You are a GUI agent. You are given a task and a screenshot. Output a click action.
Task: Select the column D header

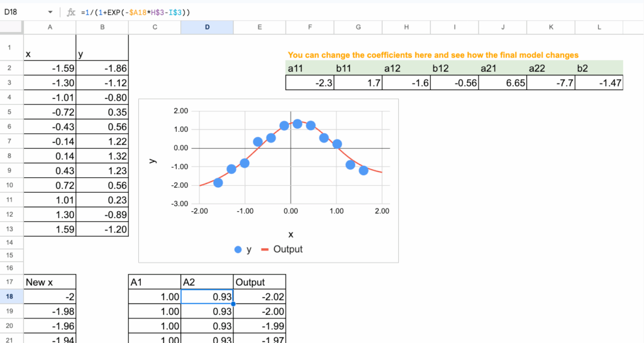[207, 28]
